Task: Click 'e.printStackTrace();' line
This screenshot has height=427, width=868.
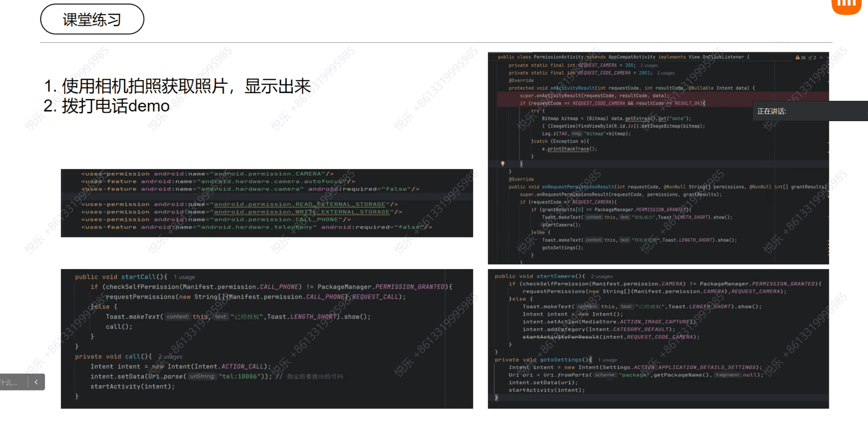Action: (570, 149)
